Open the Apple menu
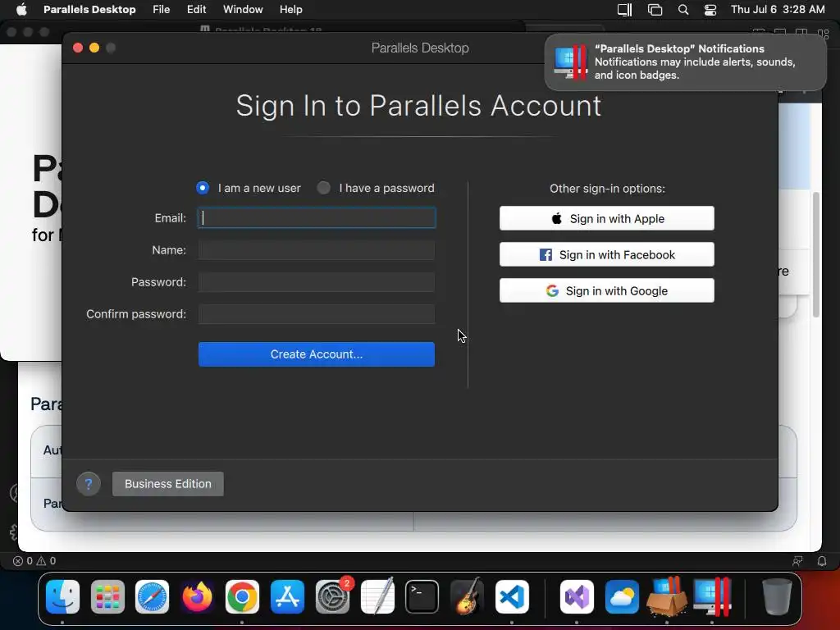Screen dimensions: 840x630 pyautogui.click(x=21, y=10)
